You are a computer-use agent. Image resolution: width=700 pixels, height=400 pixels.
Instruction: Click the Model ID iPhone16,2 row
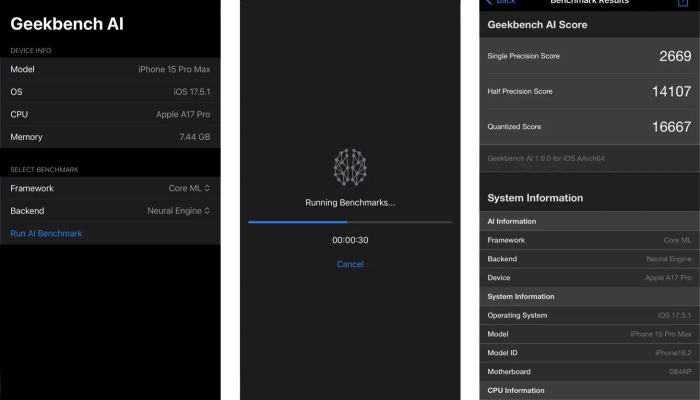point(589,353)
